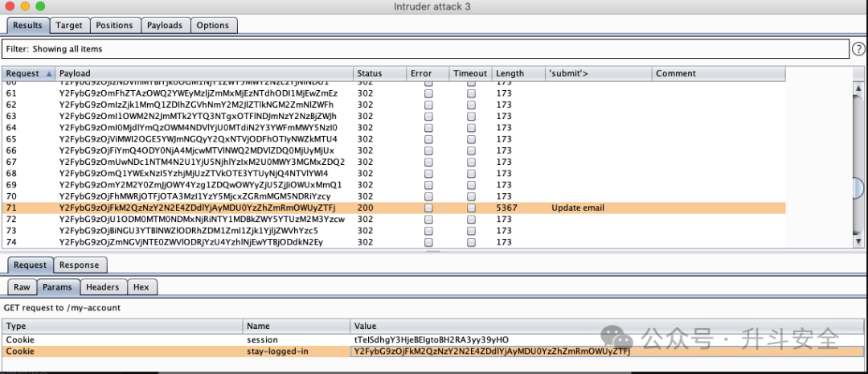The image size is (868, 374).
Task: Switch to the Response tab
Action: point(79,265)
